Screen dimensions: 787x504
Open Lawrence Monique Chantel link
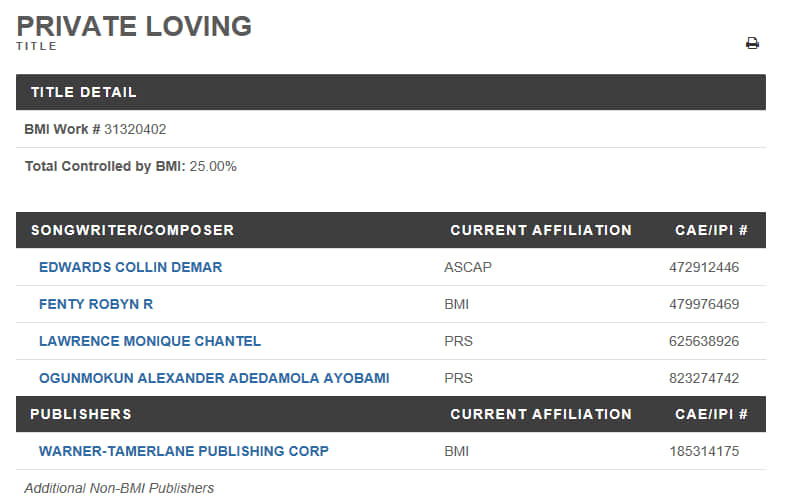[x=150, y=341]
